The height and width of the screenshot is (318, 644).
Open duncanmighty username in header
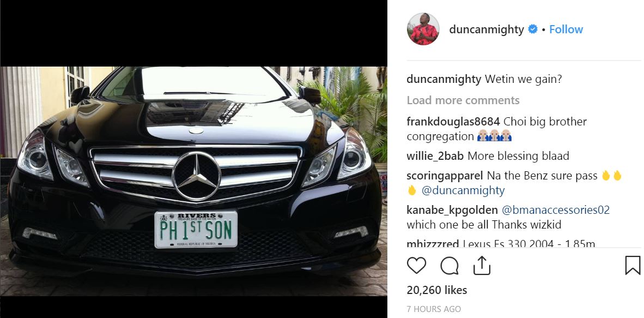pos(487,29)
